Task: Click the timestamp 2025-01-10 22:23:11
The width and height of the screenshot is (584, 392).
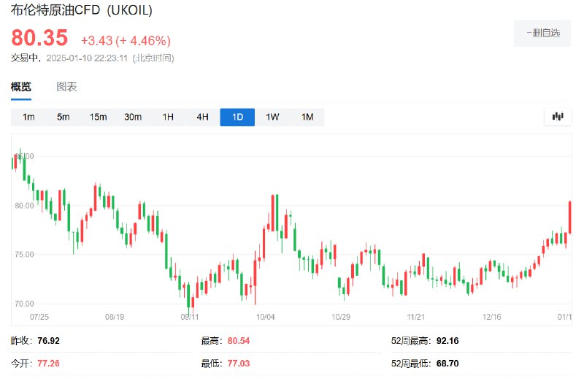Action: [87, 58]
